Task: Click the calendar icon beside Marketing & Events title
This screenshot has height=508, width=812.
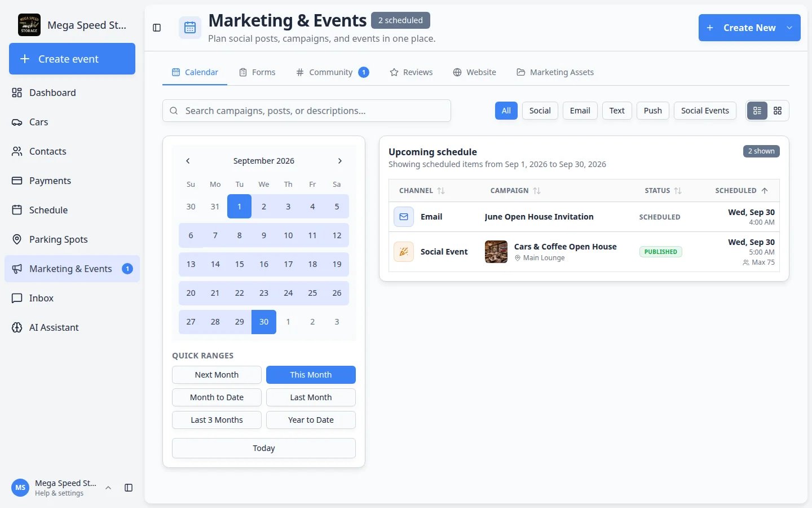Action: click(190, 28)
